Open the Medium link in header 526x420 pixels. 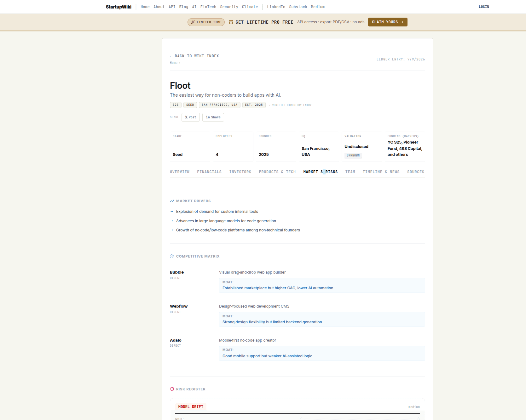pyautogui.click(x=318, y=7)
